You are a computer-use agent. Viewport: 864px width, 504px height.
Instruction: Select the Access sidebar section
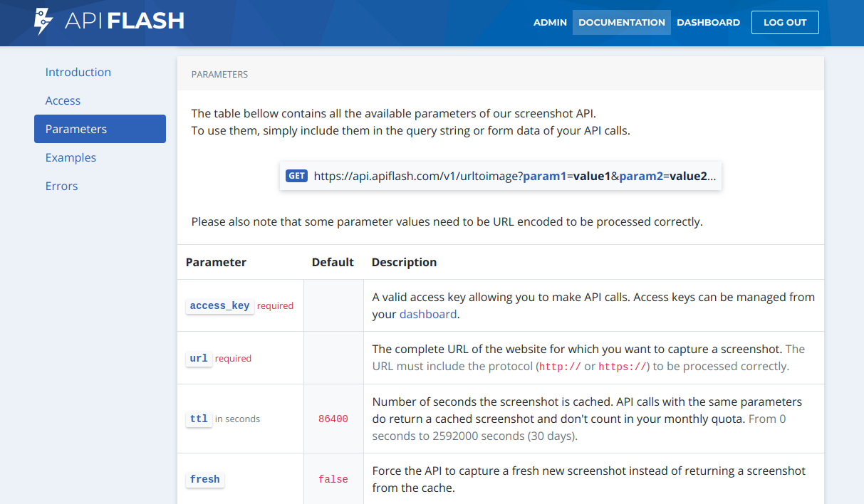63,100
